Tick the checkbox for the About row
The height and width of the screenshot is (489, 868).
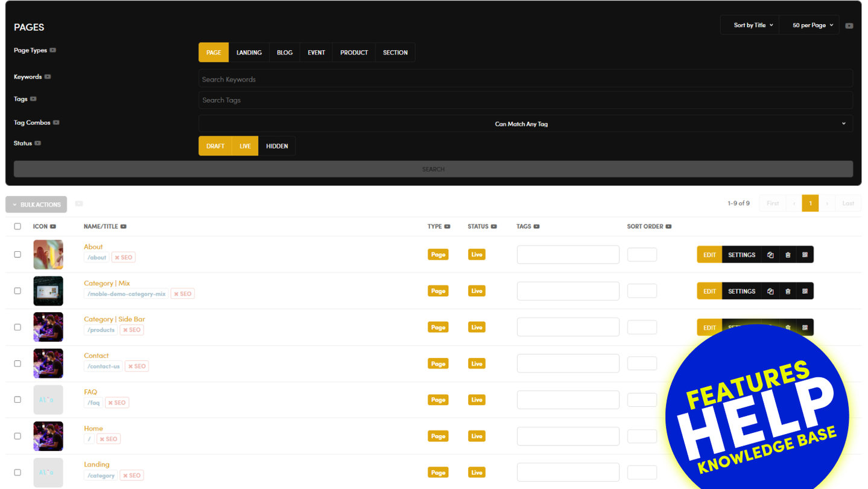click(17, 254)
